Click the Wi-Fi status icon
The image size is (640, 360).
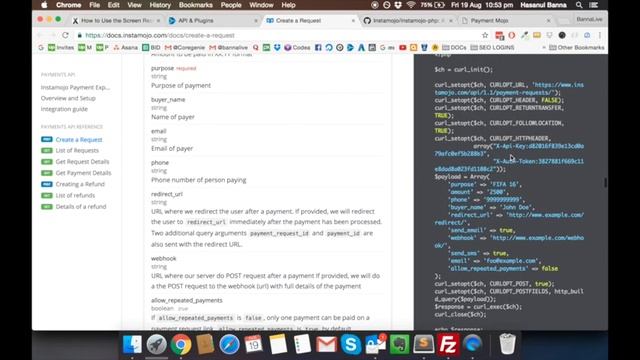click(411, 5)
